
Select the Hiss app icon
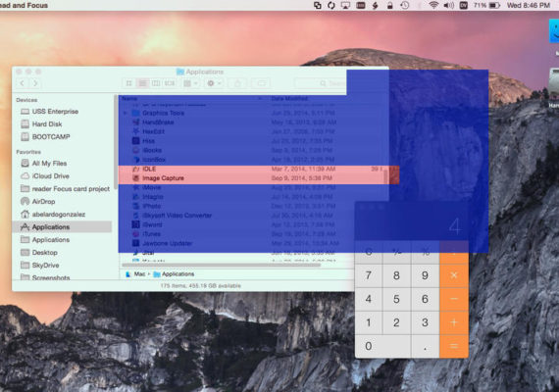[136, 141]
